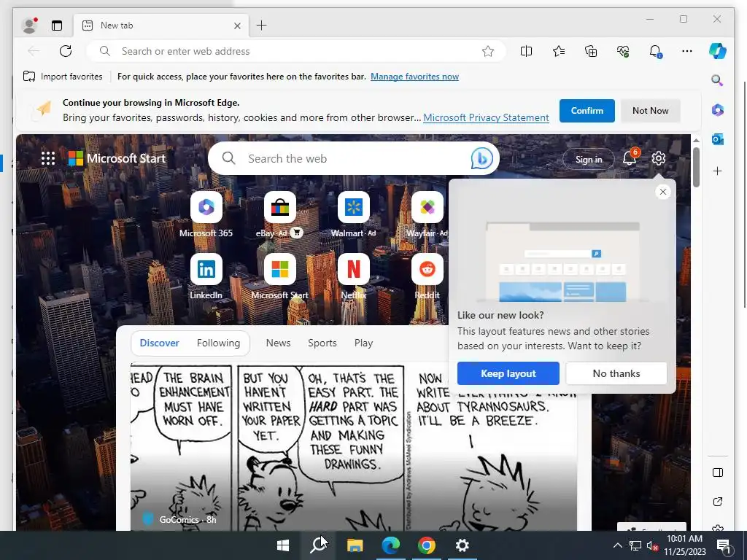Image resolution: width=747 pixels, height=560 pixels.
Task: Open link in new window sidebar icon
Action: [718, 502]
